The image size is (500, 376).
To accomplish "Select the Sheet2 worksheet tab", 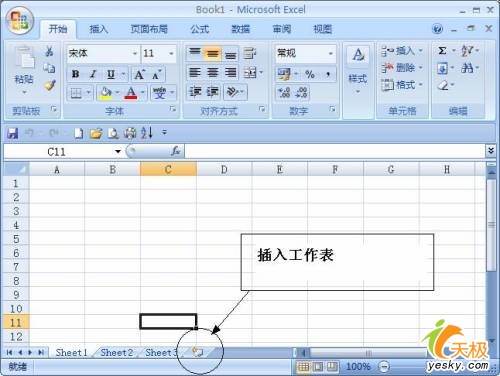I will (117, 352).
